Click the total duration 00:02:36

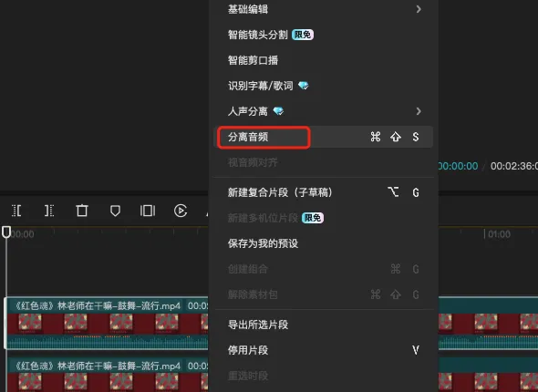point(514,166)
